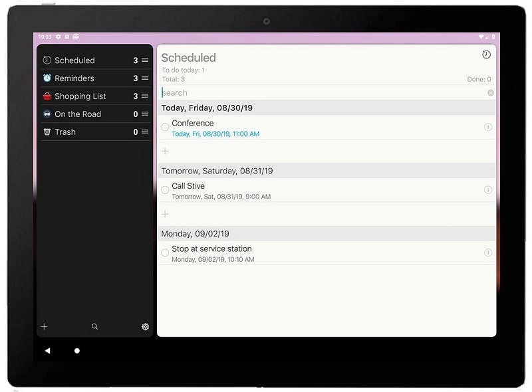Add a task under Today with plus

pyautogui.click(x=165, y=151)
